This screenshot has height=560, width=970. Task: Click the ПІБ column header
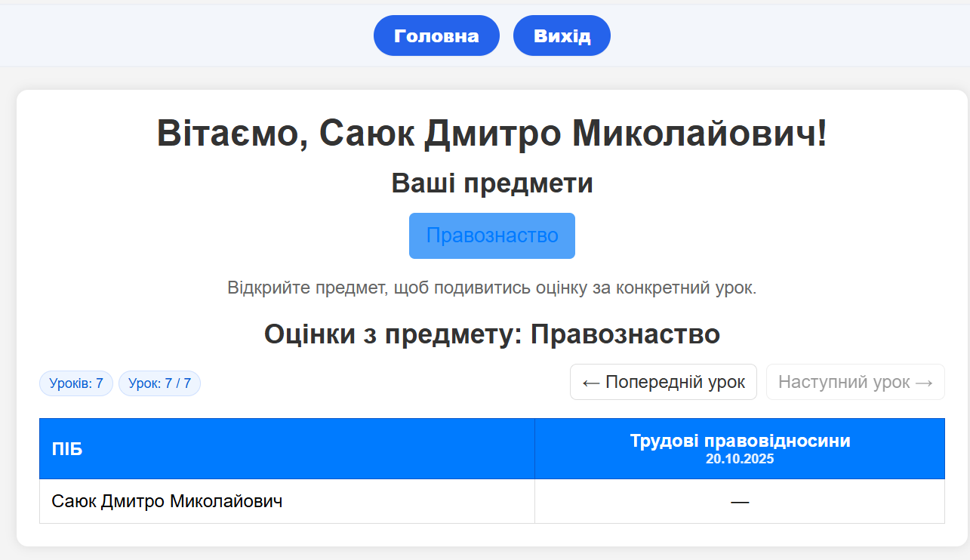(x=67, y=450)
